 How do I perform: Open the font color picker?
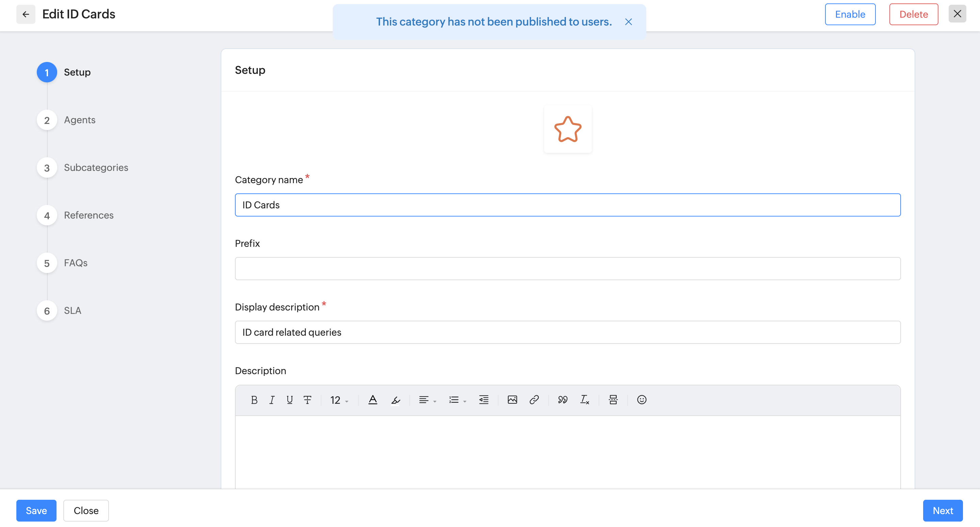[373, 400]
